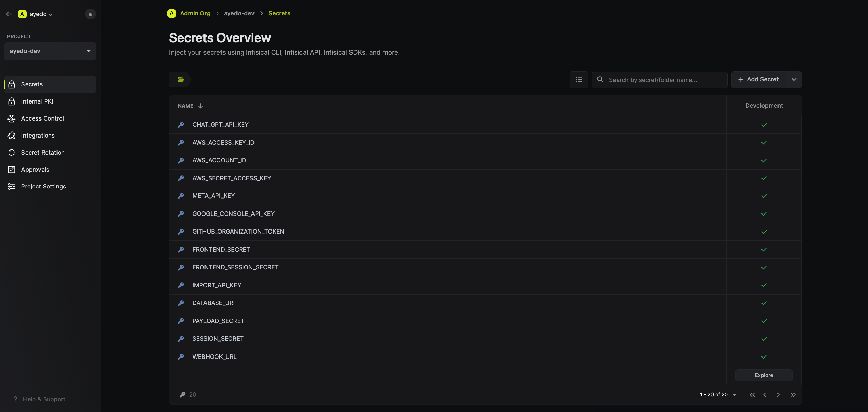
Task: Open Secrets in the sidebar
Action: click(50, 84)
